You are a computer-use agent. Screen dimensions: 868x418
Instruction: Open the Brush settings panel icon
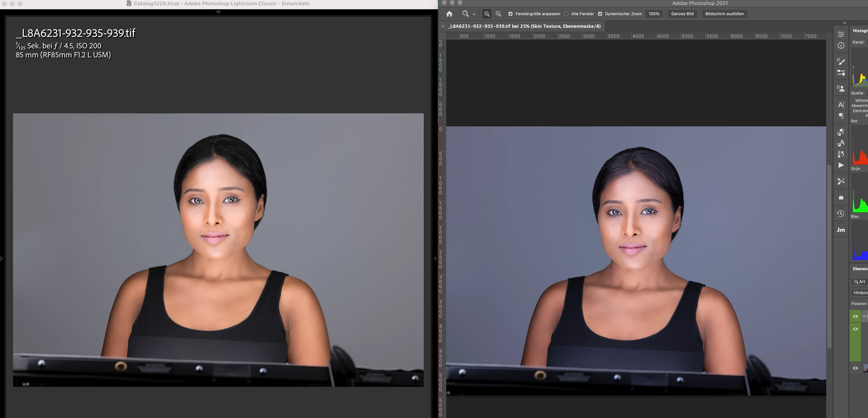tap(841, 61)
